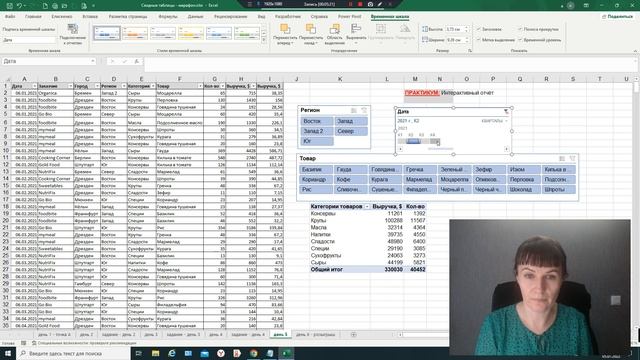The image size is (640, 360).
Task: Toggle the Временной уровень checkbox
Action: (520, 40)
